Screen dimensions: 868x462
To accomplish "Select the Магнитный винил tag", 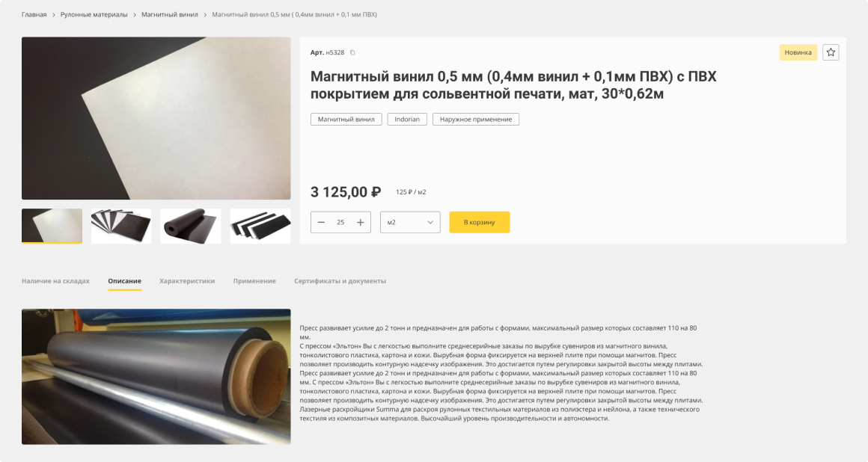I will (x=346, y=119).
